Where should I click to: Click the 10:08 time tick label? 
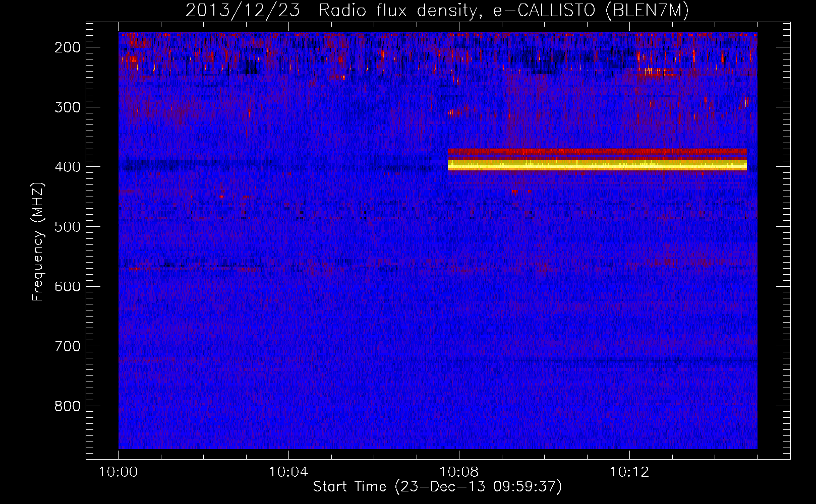(x=459, y=472)
